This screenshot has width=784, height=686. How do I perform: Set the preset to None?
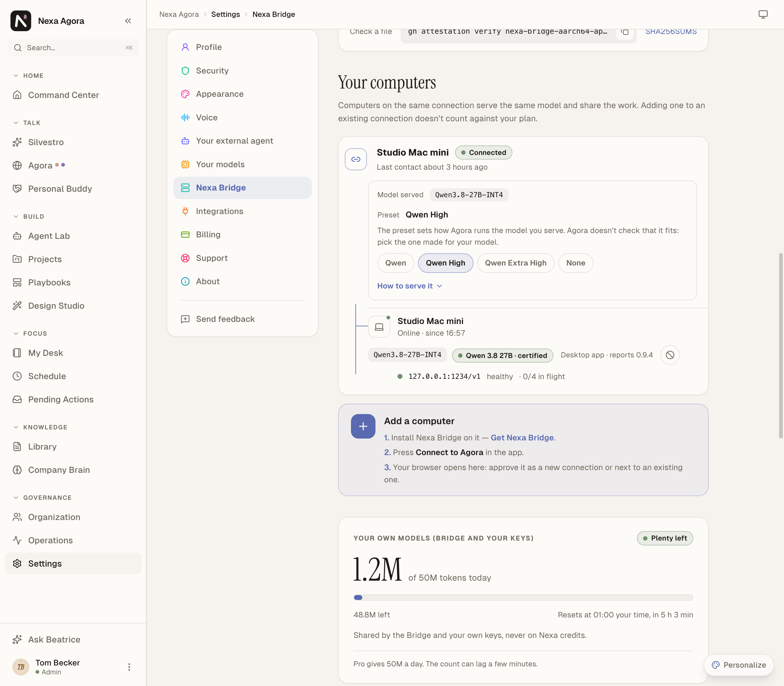[575, 263]
